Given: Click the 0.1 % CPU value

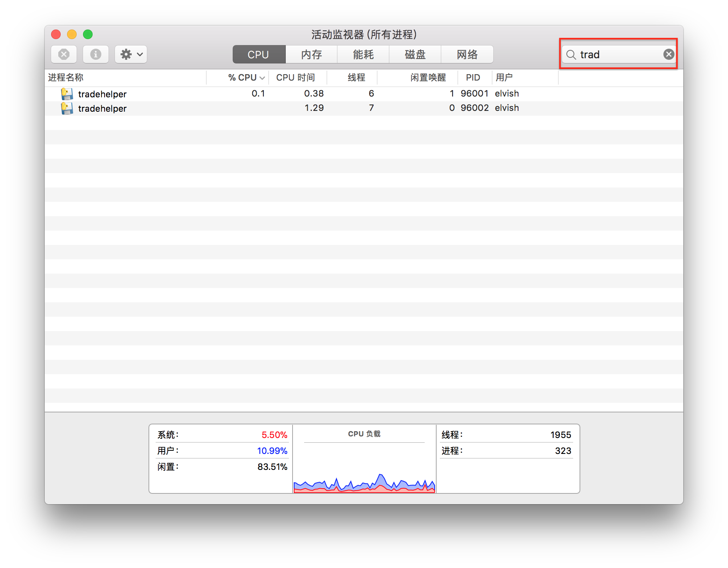Looking at the screenshot, I should [x=258, y=93].
